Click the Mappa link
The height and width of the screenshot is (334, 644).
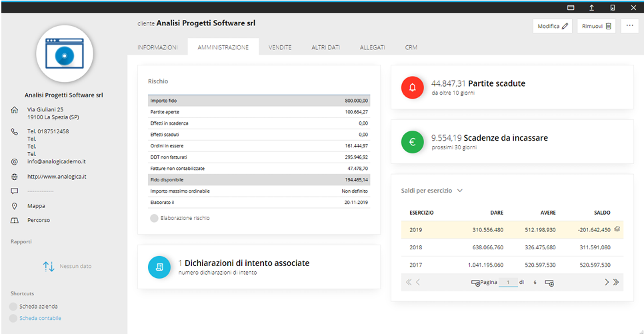point(36,206)
